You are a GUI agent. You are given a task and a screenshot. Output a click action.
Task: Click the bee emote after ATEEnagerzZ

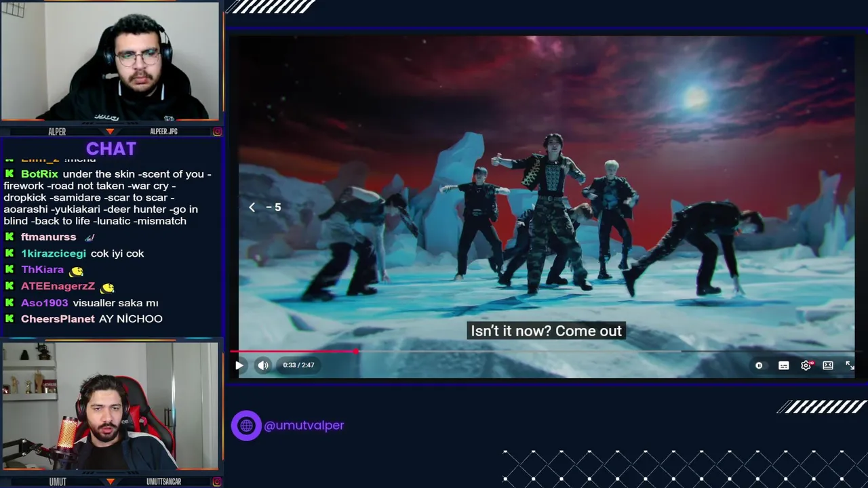click(107, 288)
